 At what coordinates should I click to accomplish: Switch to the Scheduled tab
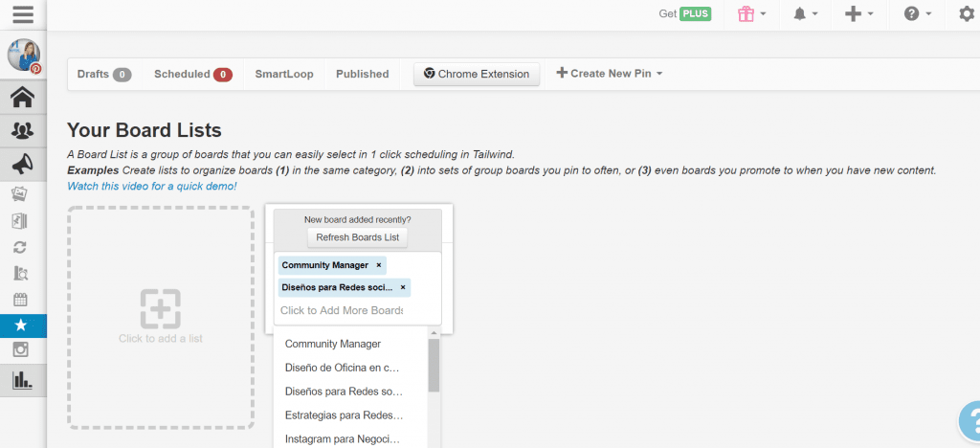coord(193,74)
